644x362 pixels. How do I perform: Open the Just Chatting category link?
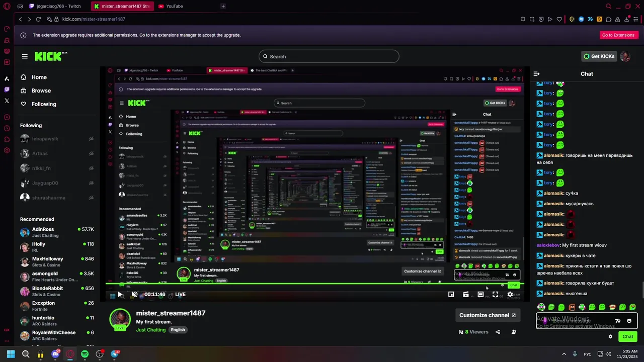151,330
